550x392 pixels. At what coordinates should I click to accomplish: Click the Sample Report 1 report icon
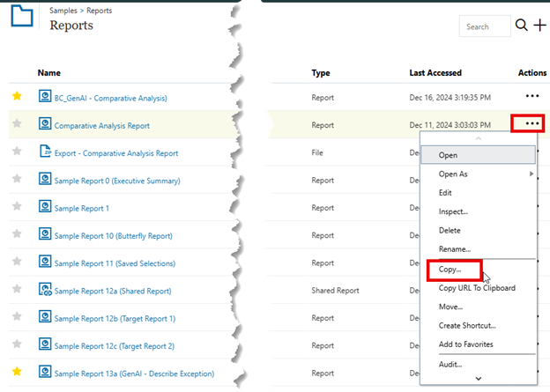click(45, 208)
